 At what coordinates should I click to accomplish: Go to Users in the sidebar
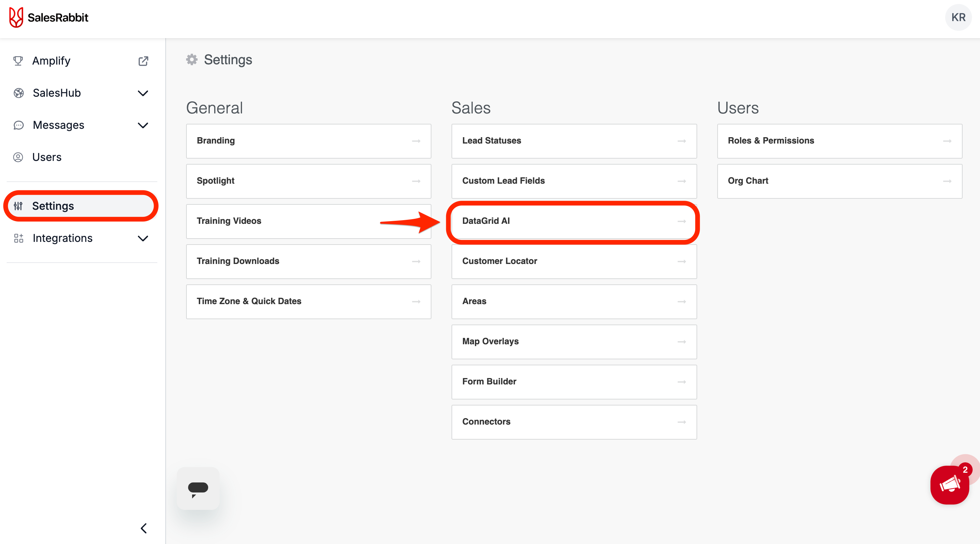(x=47, y=157)
